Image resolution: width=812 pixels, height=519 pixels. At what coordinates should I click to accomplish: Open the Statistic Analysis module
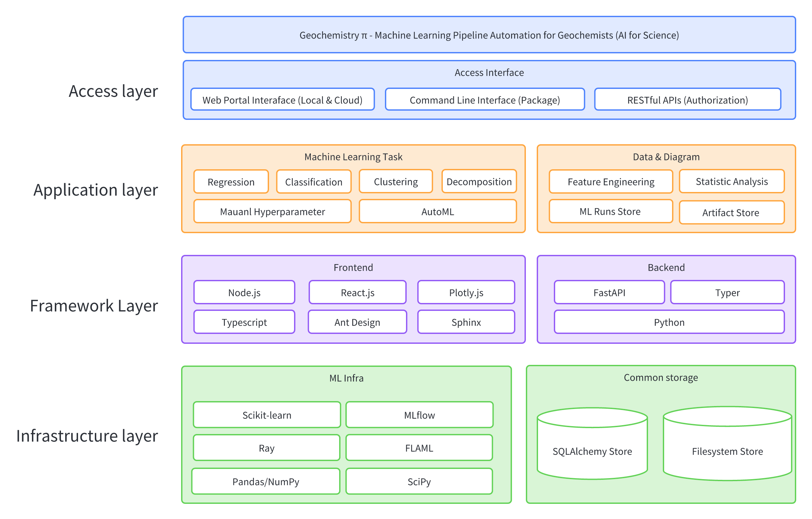coord(731,182)
